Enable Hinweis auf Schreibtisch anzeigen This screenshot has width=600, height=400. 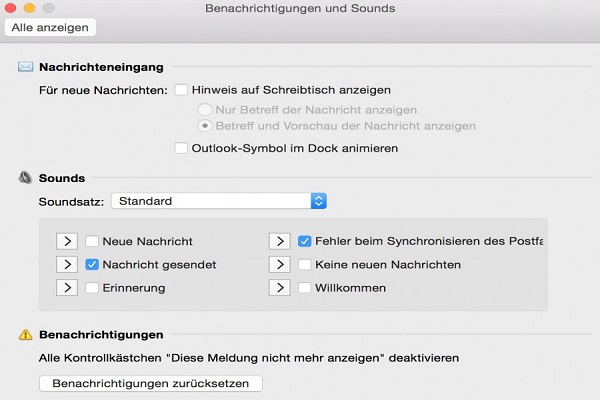[181, 90]
